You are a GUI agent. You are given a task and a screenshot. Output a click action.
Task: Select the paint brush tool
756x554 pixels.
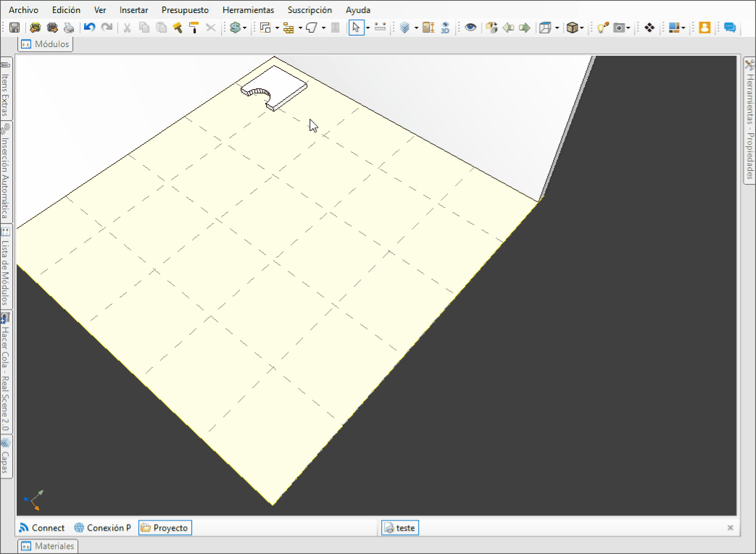tap(178, 28)
